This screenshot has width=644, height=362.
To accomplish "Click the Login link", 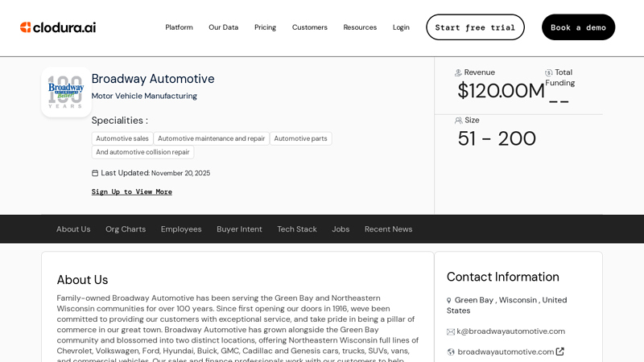I will point(401,27).
